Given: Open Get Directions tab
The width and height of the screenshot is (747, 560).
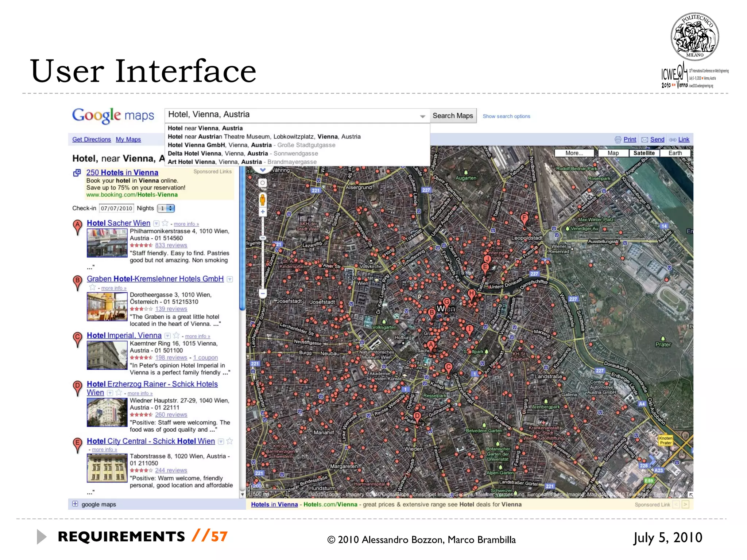Looking at the screenshot, I should [x=92, y=139].
